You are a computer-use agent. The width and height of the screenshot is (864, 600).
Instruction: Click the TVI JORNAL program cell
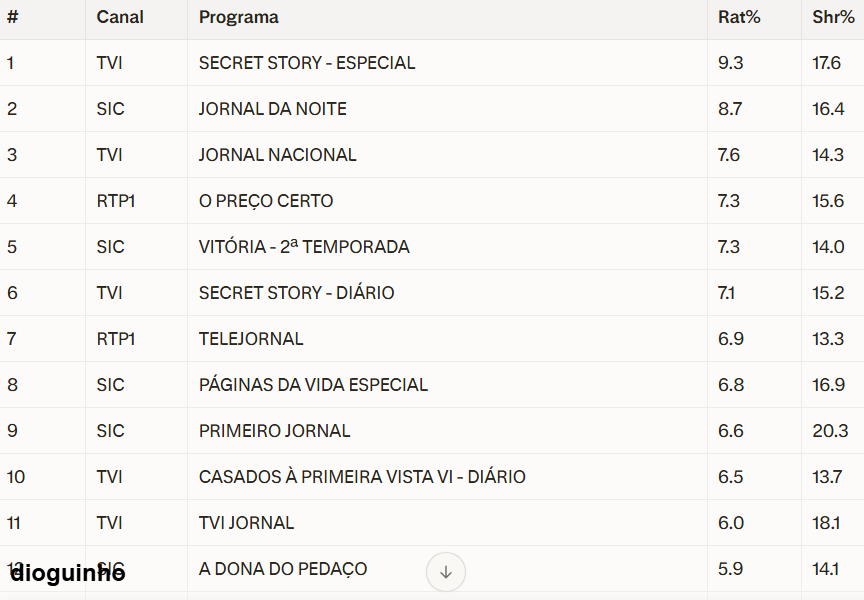(246, 523)
